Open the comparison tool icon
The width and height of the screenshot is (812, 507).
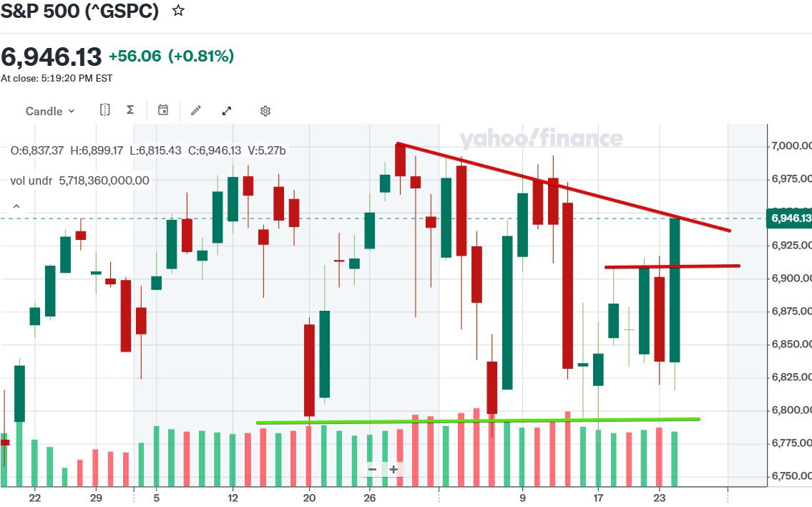(x=105, y=110)
